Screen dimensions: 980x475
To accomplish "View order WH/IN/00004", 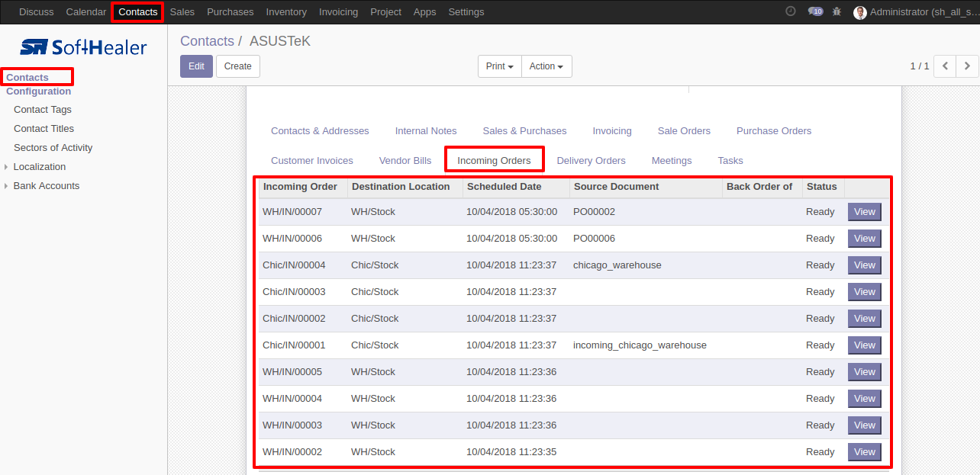I will click(865, 399).
